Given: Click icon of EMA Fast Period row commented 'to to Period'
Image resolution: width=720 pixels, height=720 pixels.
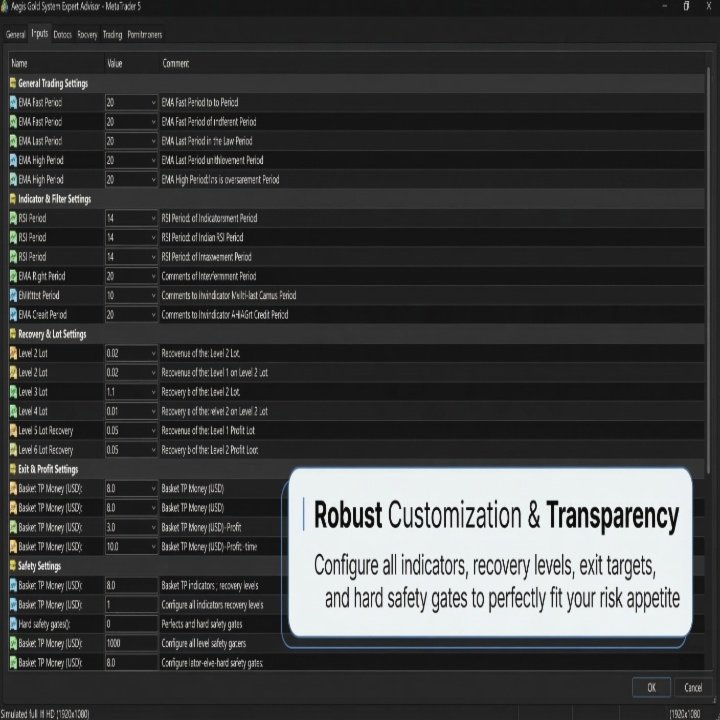Looking at the screenshot, I should point(13,102).
